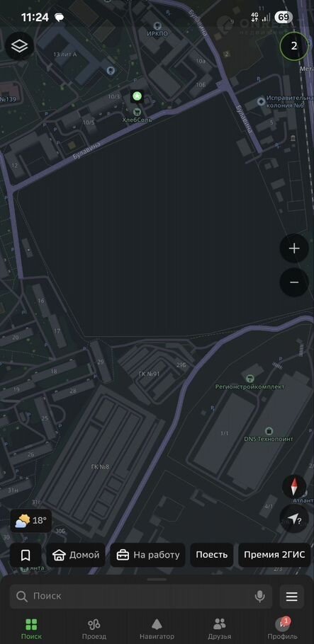
Task: Open the weather widget showing 18°
Action: tap(31, 521)
